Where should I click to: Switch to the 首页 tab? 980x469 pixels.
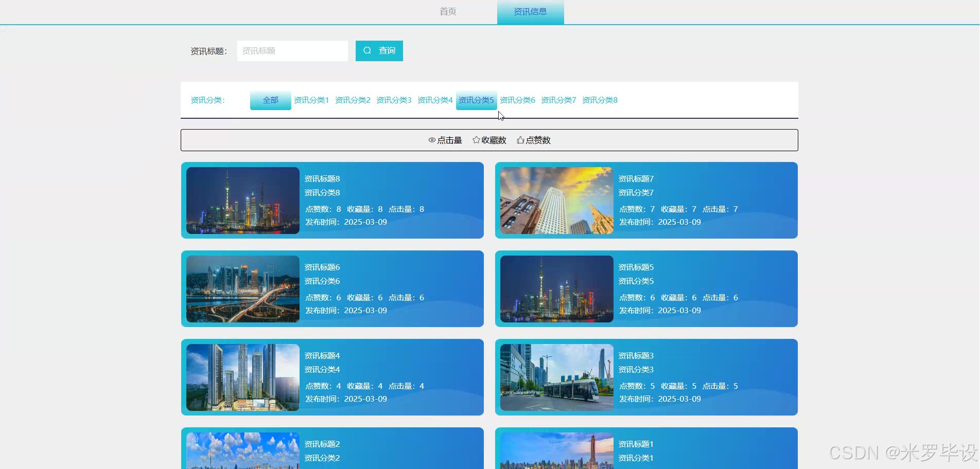point(447,11)
